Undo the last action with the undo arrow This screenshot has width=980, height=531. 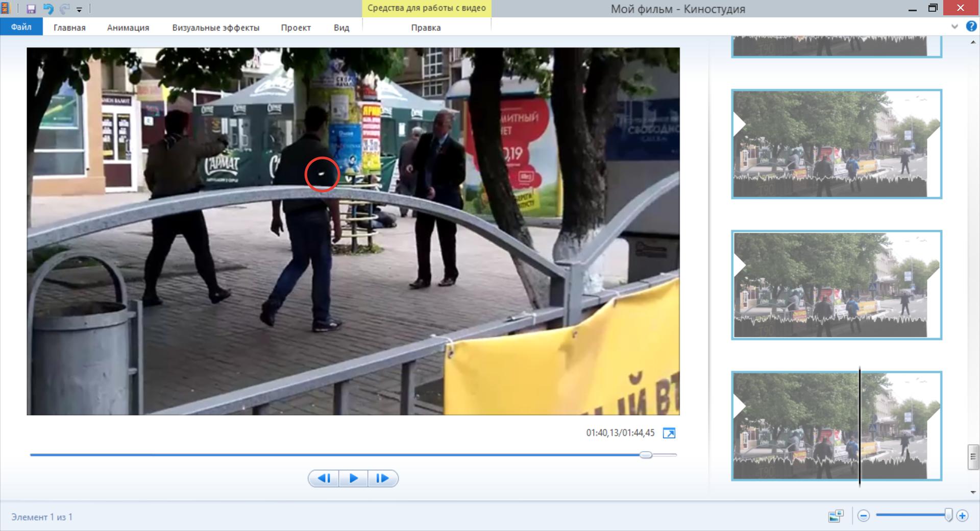click(48, 9)
